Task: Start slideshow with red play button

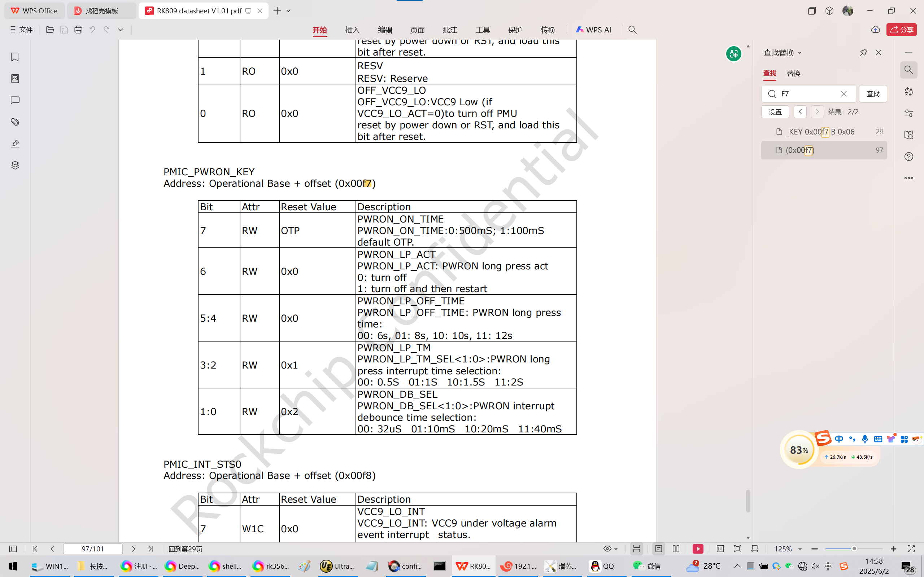Action: tap(698, 549)
